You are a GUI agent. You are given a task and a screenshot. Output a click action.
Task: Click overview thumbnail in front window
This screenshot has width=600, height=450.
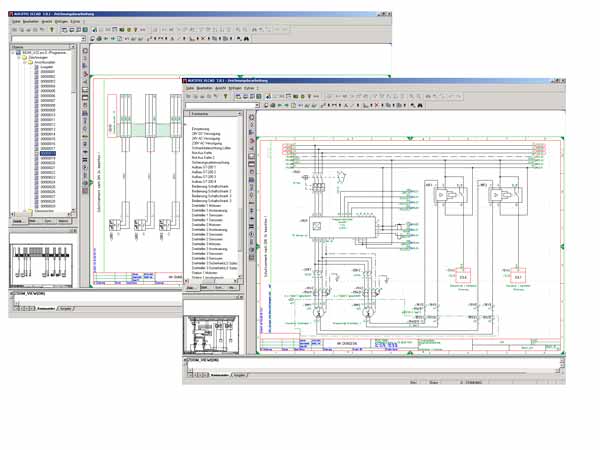point(212,334)
